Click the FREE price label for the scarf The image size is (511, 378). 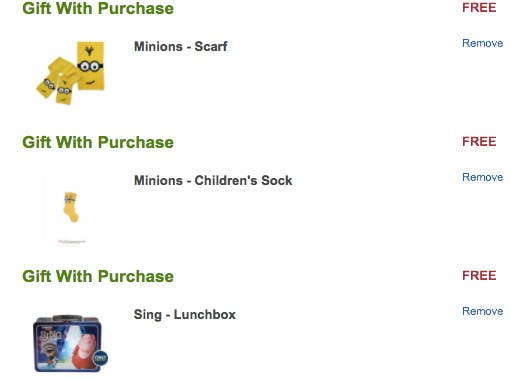point(479,8)
